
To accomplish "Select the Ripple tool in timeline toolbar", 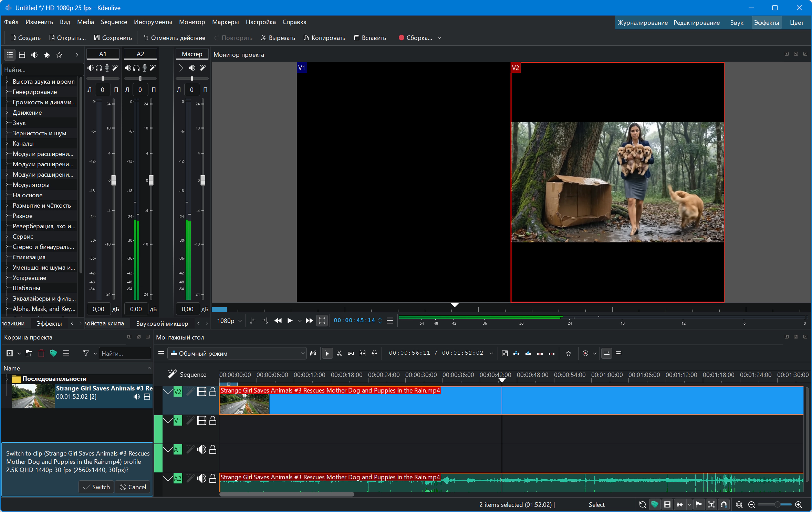I will [x=374, y=354].
